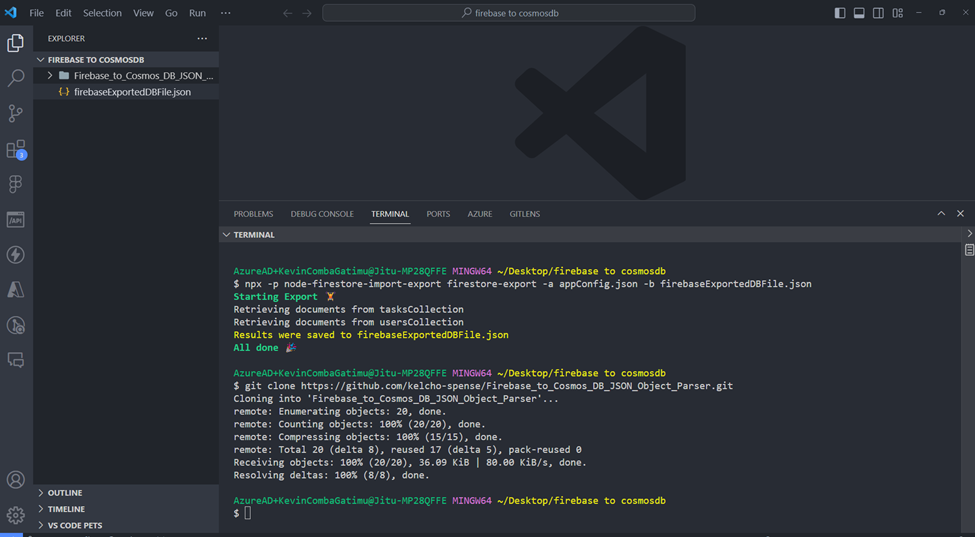This screenshot has height=537, width=975.
Task: Open Explorer views and more actions ellipsis
Action: point(202,39)
